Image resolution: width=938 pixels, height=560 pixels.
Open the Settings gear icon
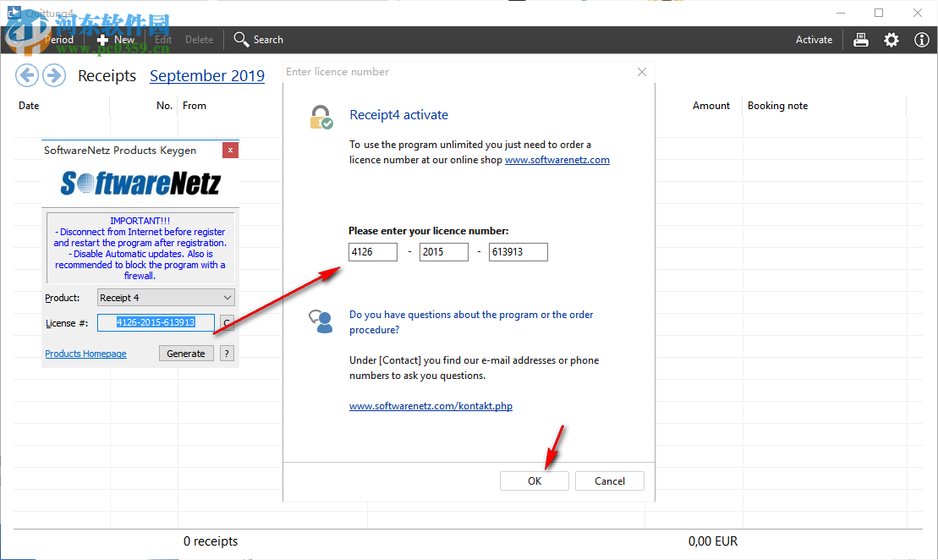tap(891, 39)
